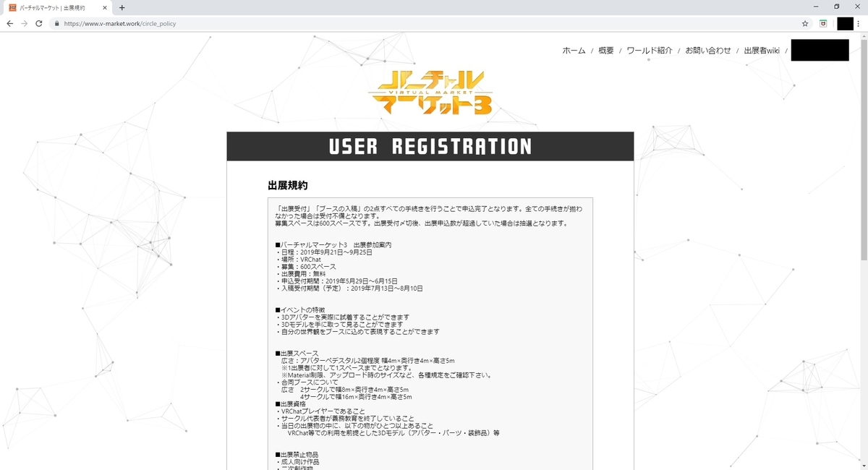The height and width of the screenshot is (470, 868).
Task: Click the line 成人向け作品
Action: (x=297, y=461)
